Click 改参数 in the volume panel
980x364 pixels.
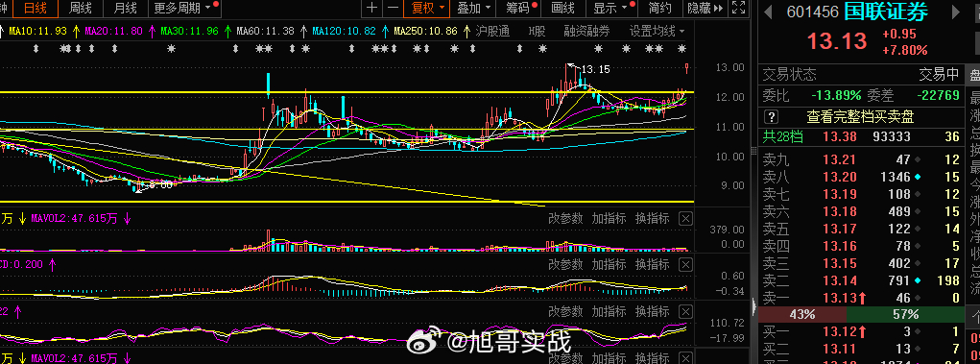pyautogui.click(x=565, y=218)
